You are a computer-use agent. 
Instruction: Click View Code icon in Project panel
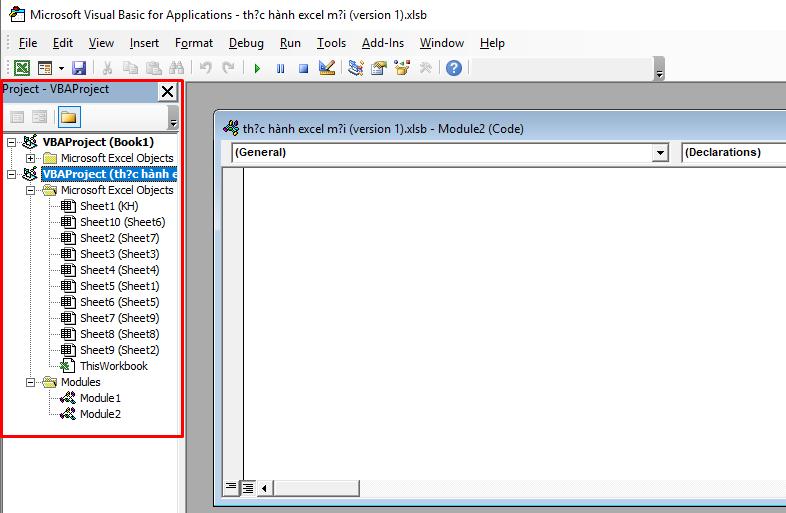pos(17,117)
